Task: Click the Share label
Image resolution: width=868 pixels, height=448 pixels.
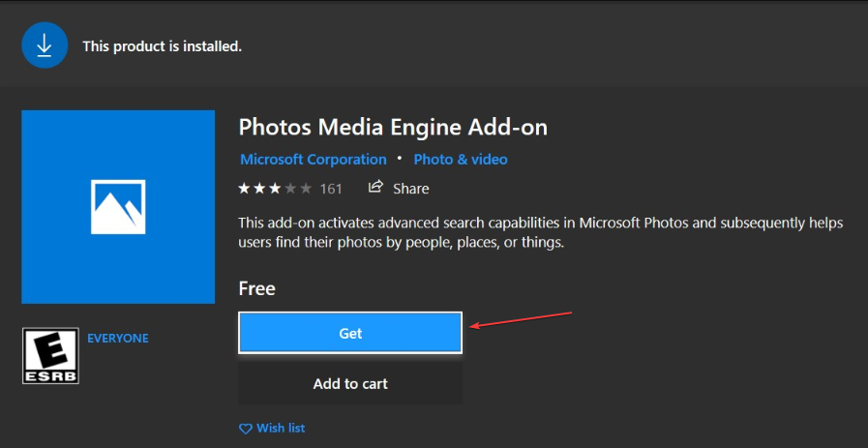Action: coord(410,189)
